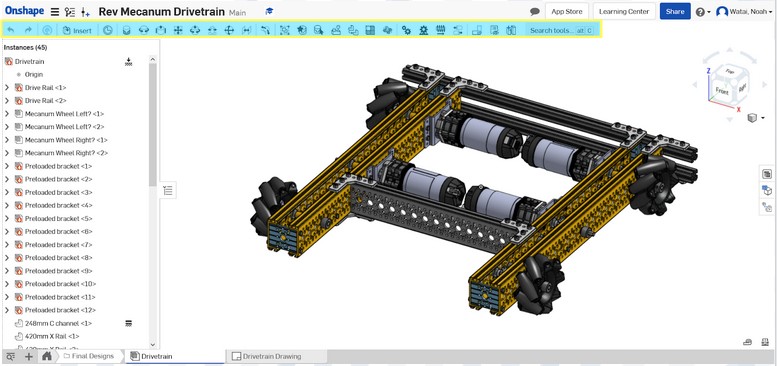Toggle icon beside 248mm C channel
This screenshot has height=366, width=777.
[x=128, y=323]
